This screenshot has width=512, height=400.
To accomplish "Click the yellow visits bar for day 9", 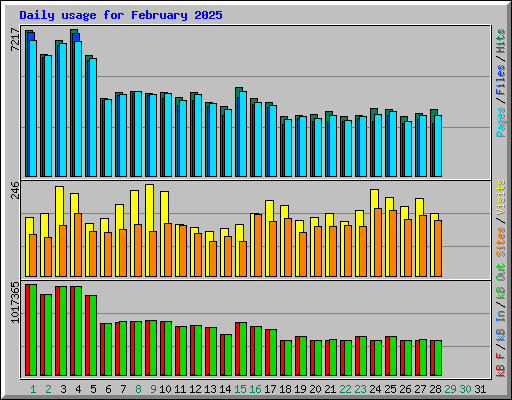I will [150, 230].
